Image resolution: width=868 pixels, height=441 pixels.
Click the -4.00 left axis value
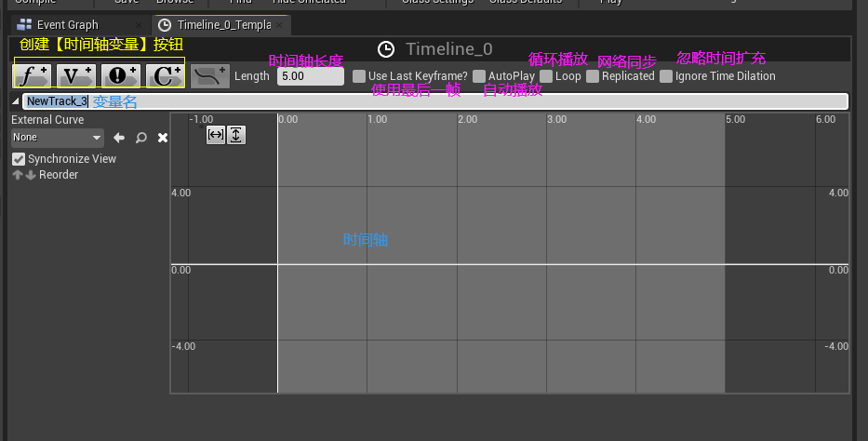tap(183, 346)
